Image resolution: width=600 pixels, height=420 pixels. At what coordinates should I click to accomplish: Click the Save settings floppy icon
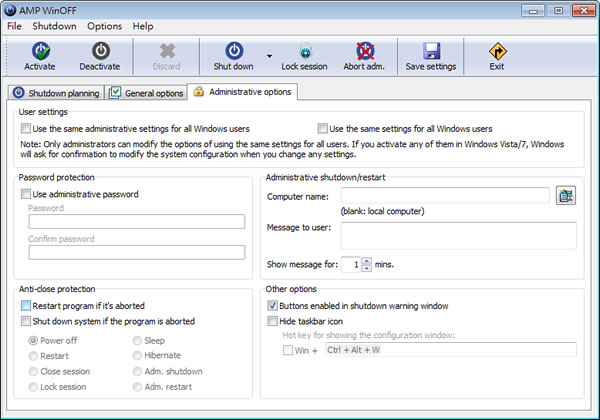[432, 51]
